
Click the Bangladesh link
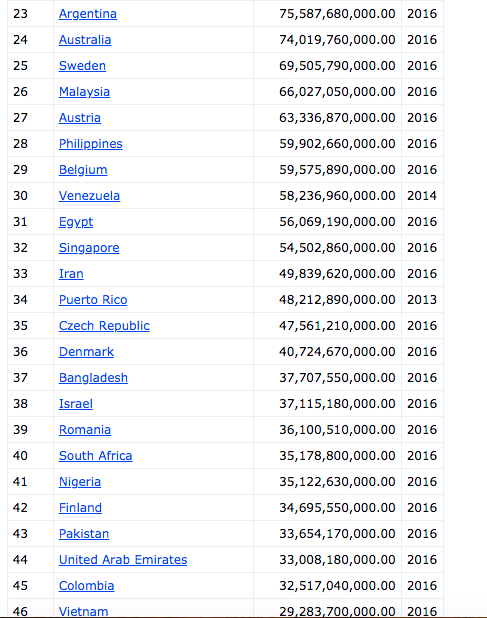click(x=93, y=378)
